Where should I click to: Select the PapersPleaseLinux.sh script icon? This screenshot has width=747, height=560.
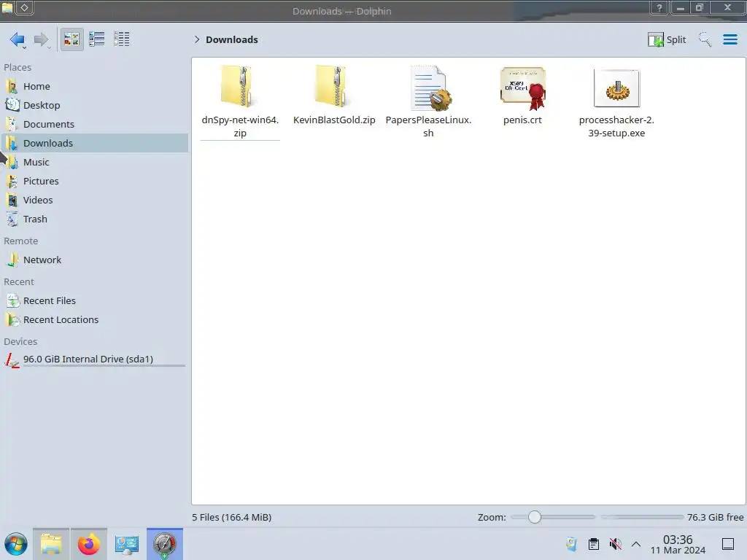click(x=430, y=88)
